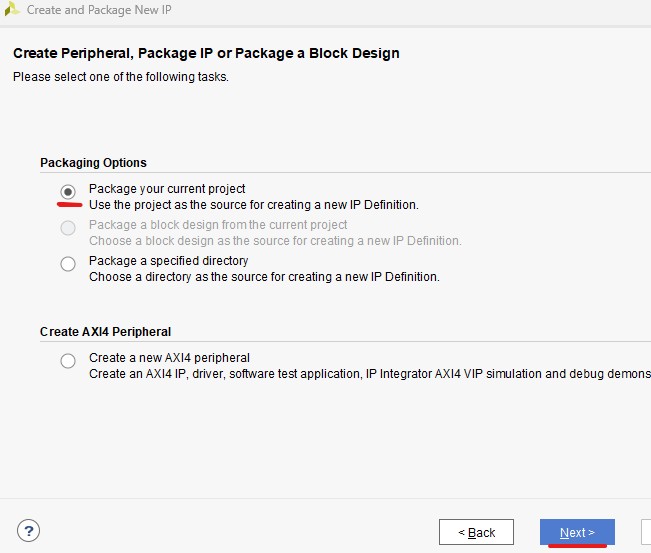
Task: Click the 'Package your current project' label text
Action: (167, 189)
